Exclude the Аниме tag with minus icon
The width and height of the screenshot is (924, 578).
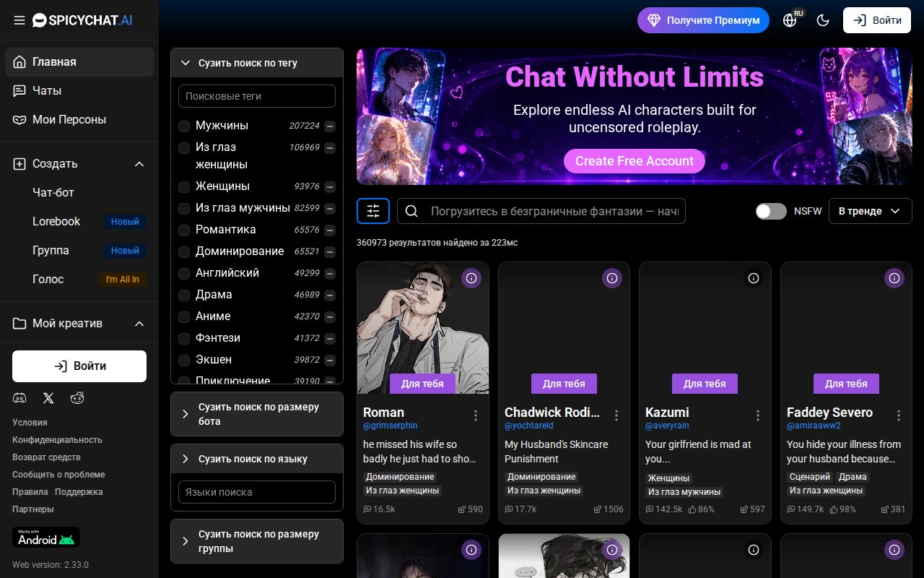coord(330,317)
